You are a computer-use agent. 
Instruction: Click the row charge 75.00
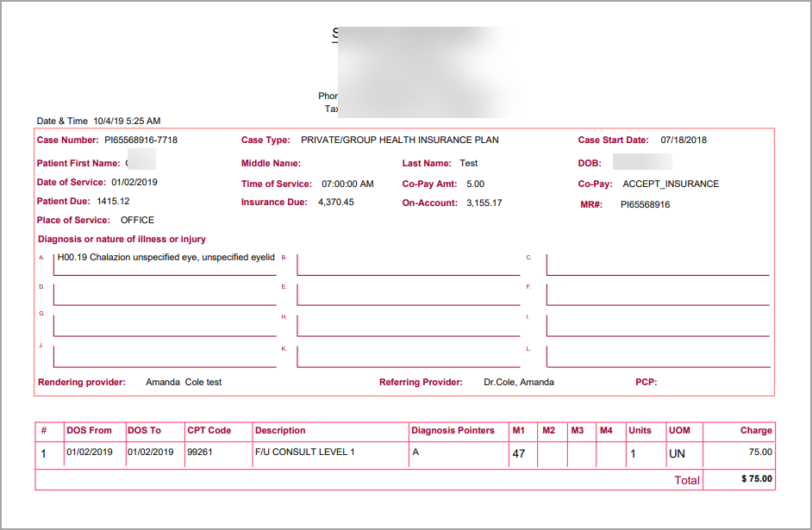(760, 452)
